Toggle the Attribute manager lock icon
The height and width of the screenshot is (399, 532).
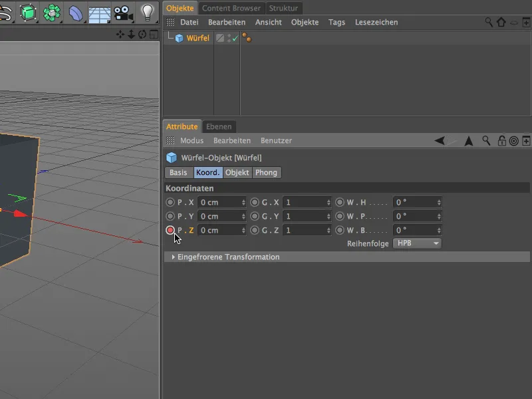pyautogui.click(x=502, y=140)
